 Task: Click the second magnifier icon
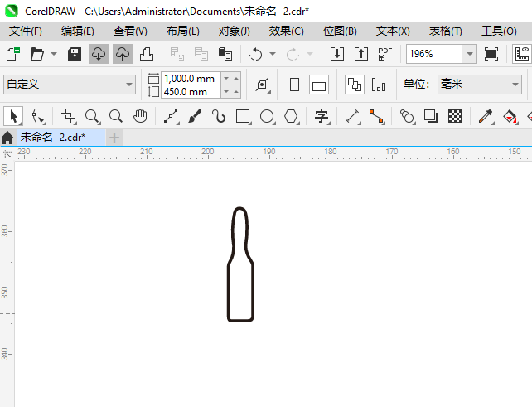click(116, 116)
